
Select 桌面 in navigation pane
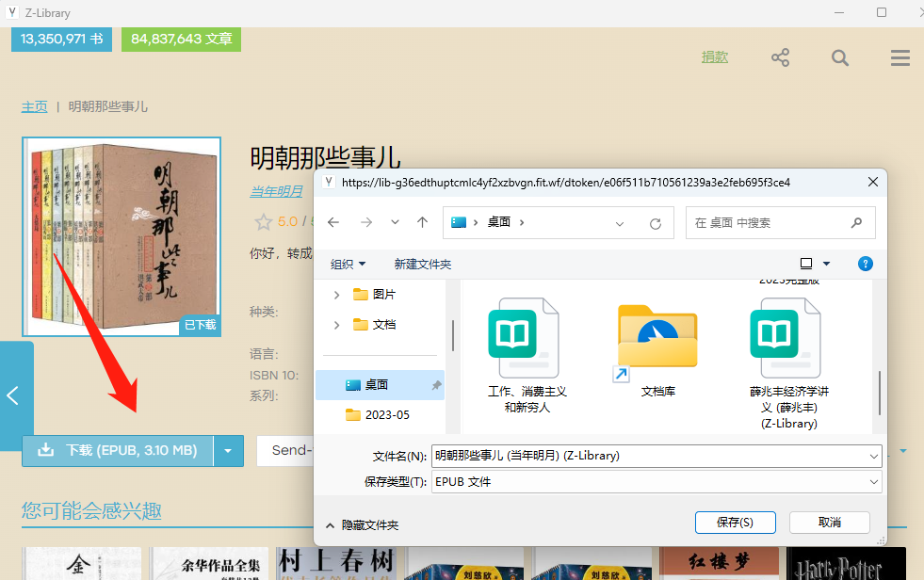(381, 384)
